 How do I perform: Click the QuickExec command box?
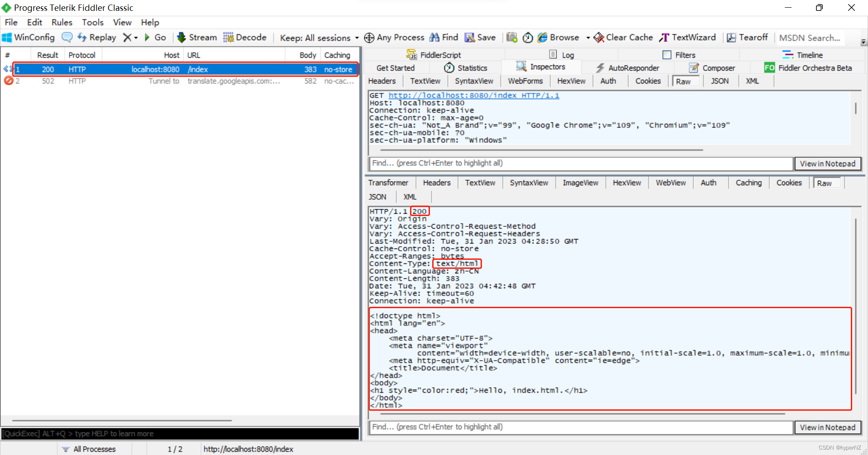coord(180,434)
